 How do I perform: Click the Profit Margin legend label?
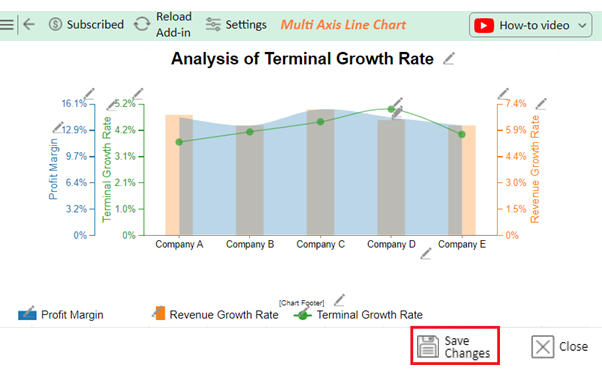click(x=72, y=315)
